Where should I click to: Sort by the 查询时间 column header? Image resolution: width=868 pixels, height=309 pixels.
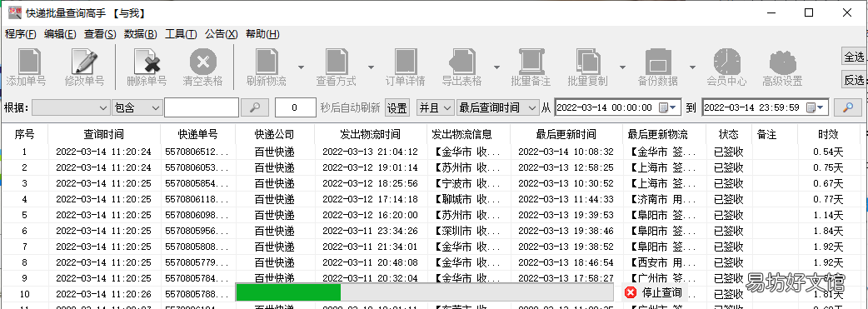tap(104, 134)
